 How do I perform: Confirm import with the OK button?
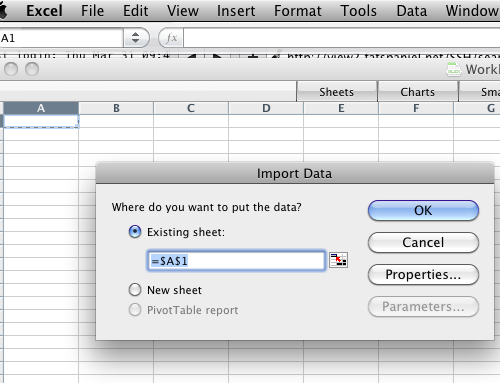[423, 210]
